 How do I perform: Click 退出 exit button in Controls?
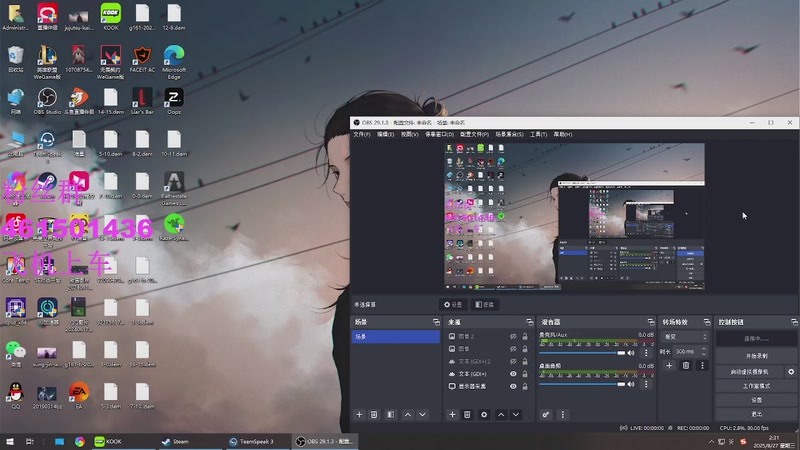coord(756,414)
